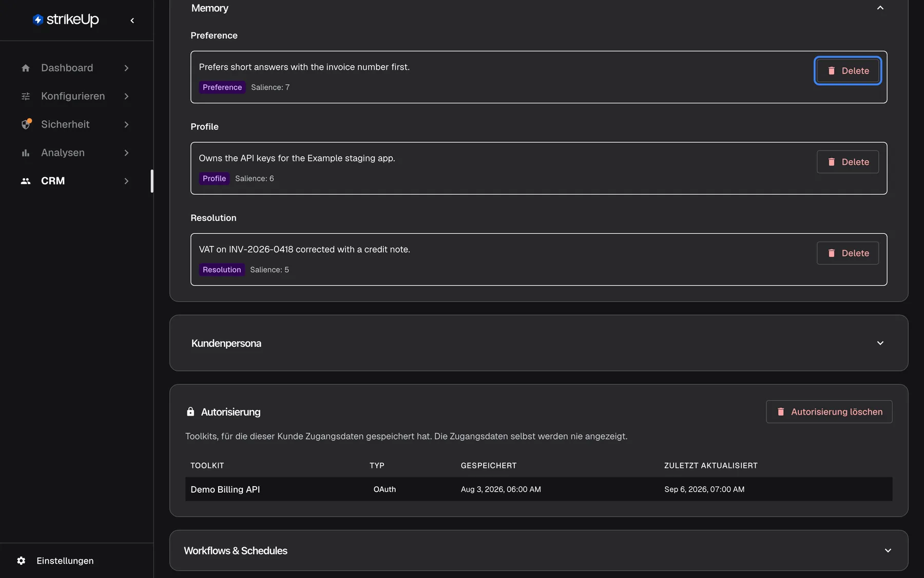Click the TOOLKIT column header

pos(207,465)
